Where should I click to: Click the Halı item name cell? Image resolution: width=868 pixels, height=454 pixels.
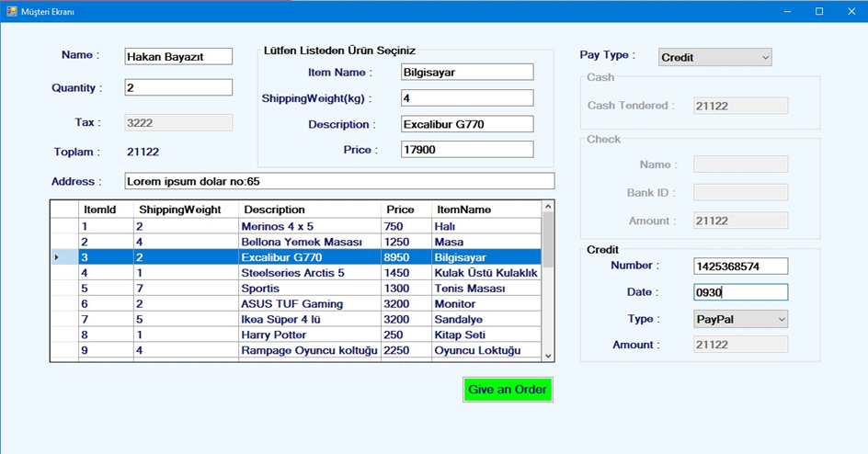point(486,226)
